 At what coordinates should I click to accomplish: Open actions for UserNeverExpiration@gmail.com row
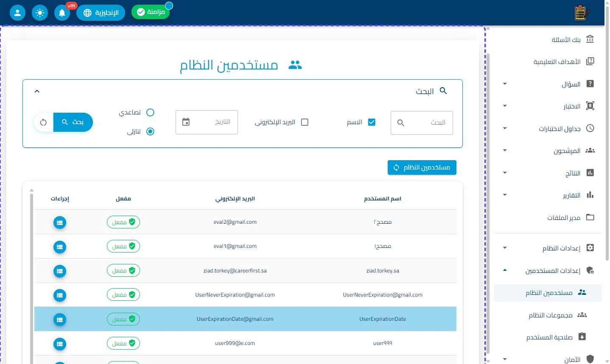coord(60,295)
